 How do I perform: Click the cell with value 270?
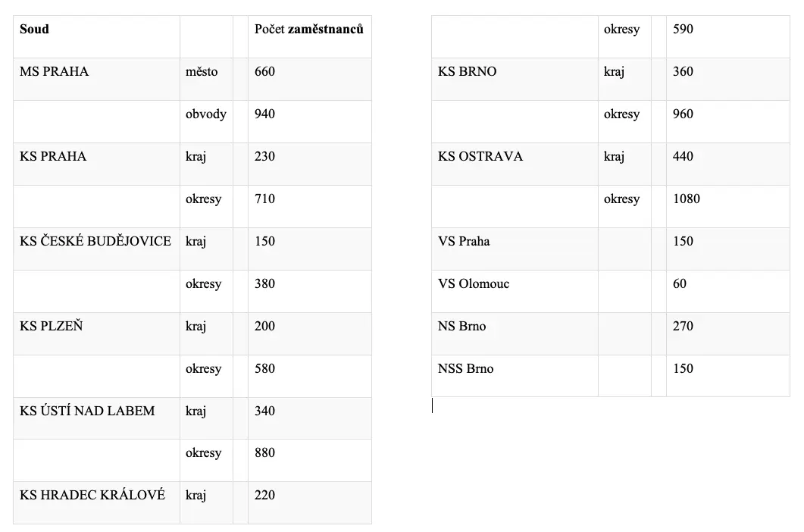(728, 334)
